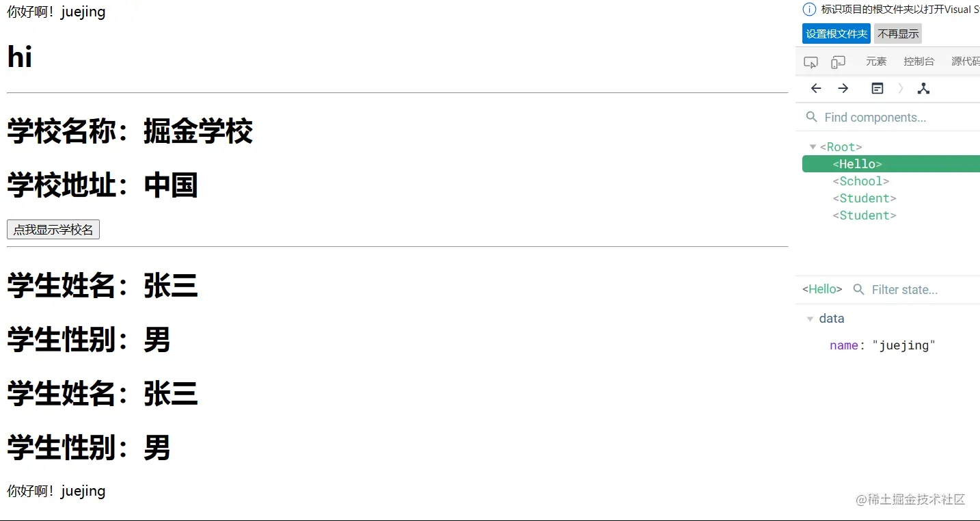Switch to the 元素 tab
The image size is (980, 521).
coord(876,62)
